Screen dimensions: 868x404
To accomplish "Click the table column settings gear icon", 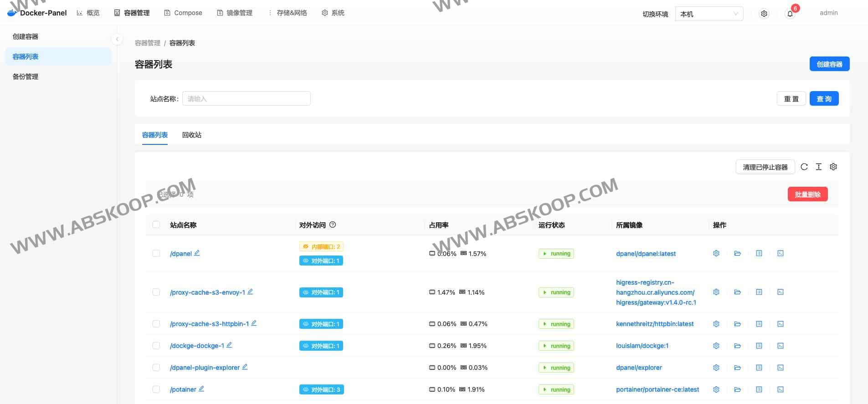I will coord(833,167).
